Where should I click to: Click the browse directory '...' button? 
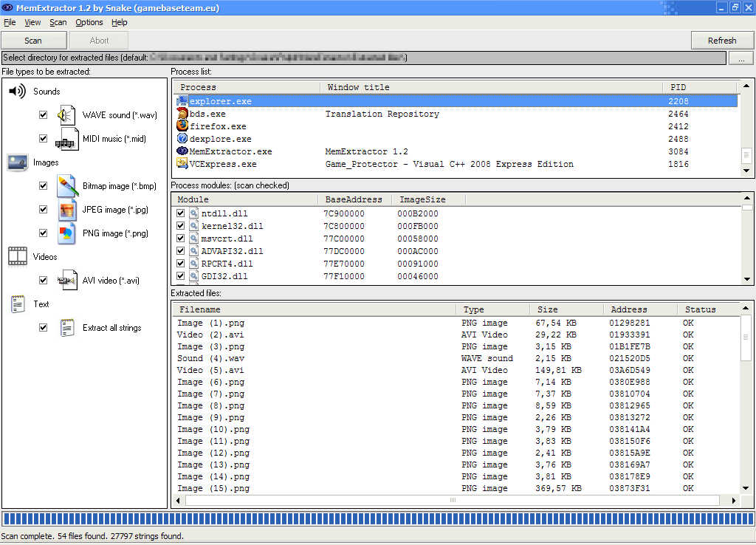pos(740,58)
